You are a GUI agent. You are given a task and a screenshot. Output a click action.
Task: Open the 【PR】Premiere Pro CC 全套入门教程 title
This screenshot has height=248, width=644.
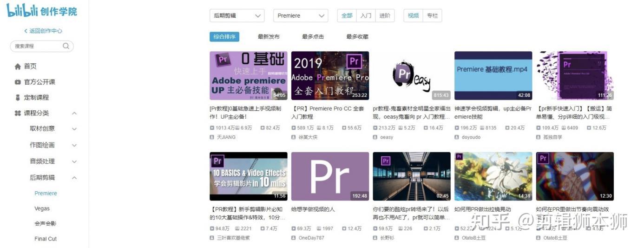point(328,113)
